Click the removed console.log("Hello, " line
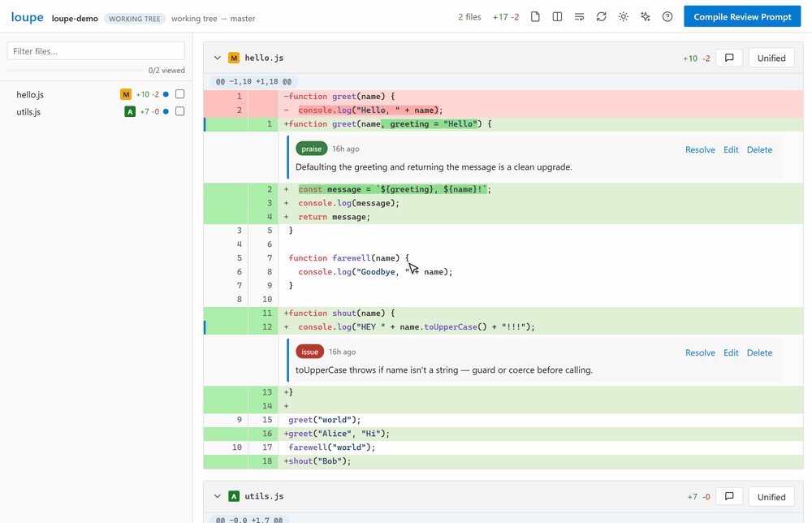Viewport: 812px width, 523px height. (503, 110)
